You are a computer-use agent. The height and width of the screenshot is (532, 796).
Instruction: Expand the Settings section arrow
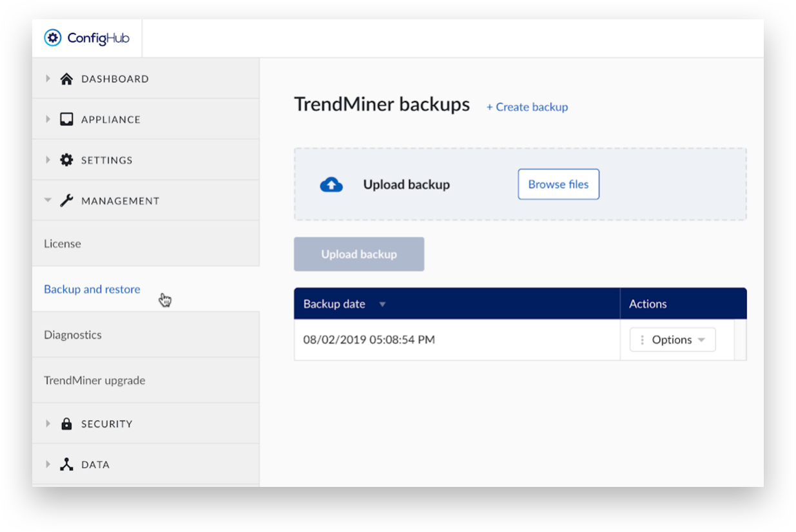48,160
